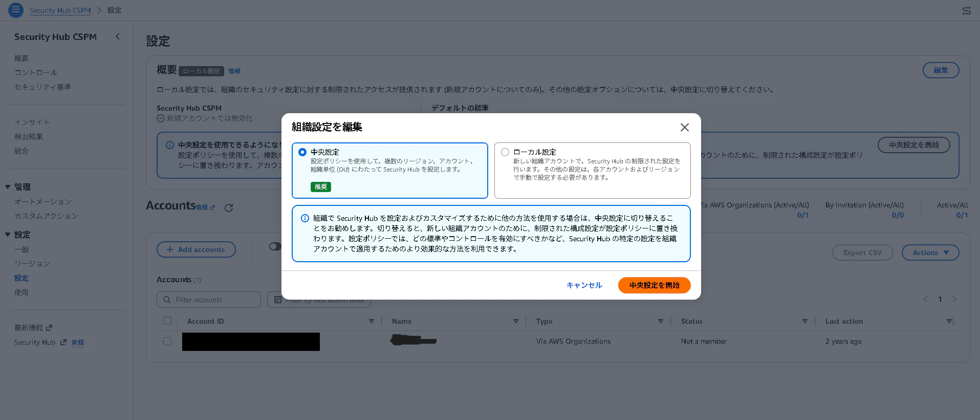Select the 中央設定 radio option
The image size is (980, 420).
[x=302, y=152]
